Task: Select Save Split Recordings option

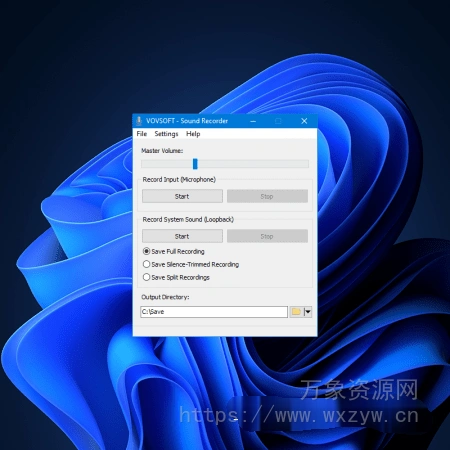Action: (176, 277)
